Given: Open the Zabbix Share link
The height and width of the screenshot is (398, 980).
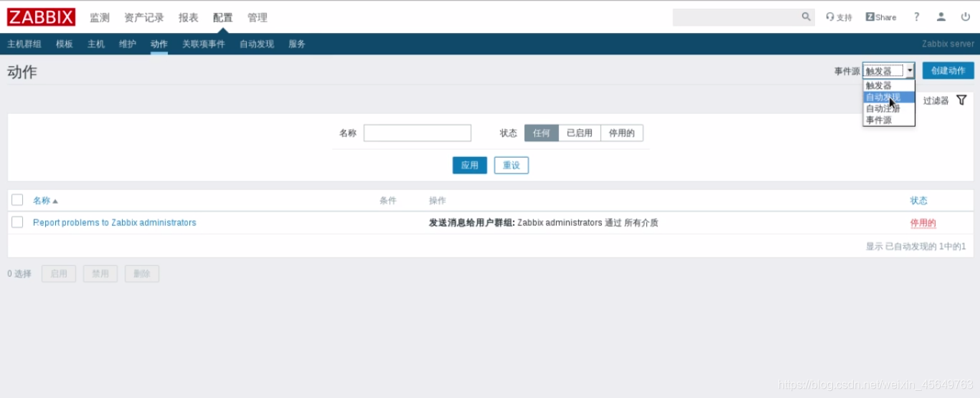Looking at the screenshot, I should point(881,17).
